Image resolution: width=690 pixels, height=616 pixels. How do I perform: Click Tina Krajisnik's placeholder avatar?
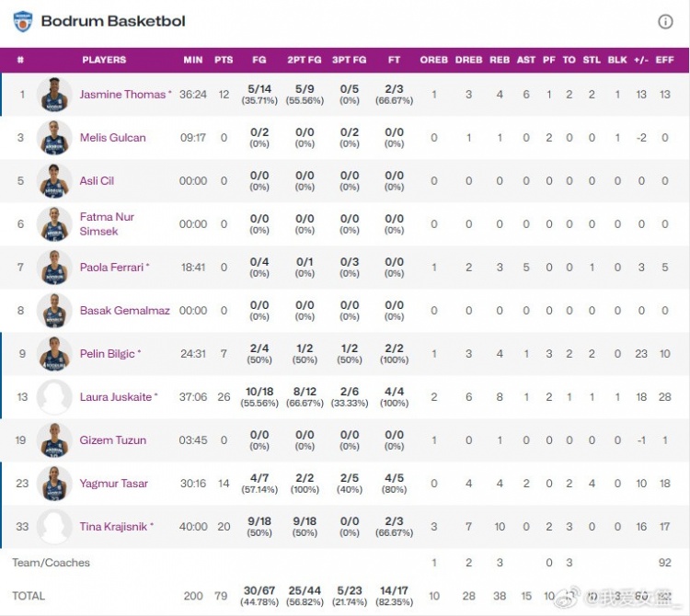click(x=54, y=527)
